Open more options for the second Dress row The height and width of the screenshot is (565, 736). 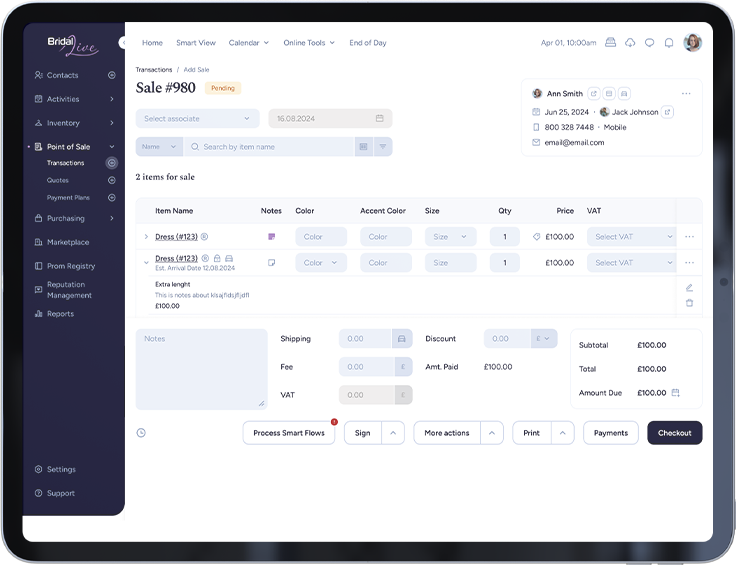(689, 263)
